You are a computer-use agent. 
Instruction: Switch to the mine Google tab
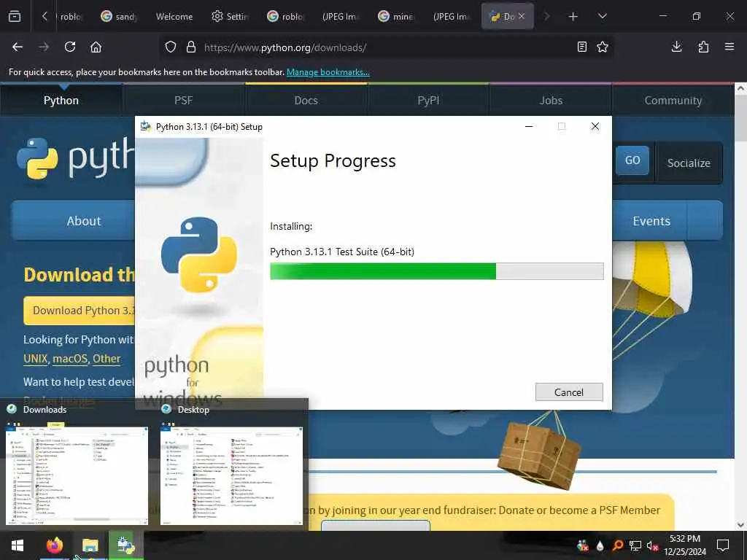click(x=396, y=17)
